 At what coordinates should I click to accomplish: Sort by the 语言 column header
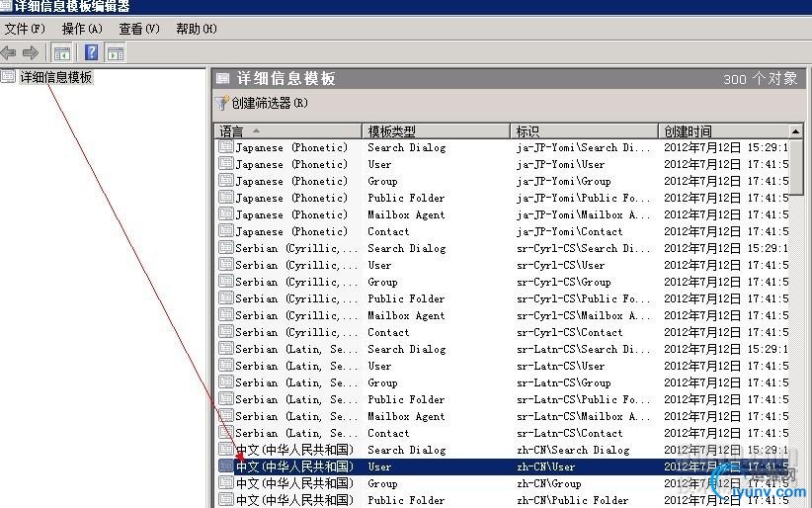tap(287, 131)
